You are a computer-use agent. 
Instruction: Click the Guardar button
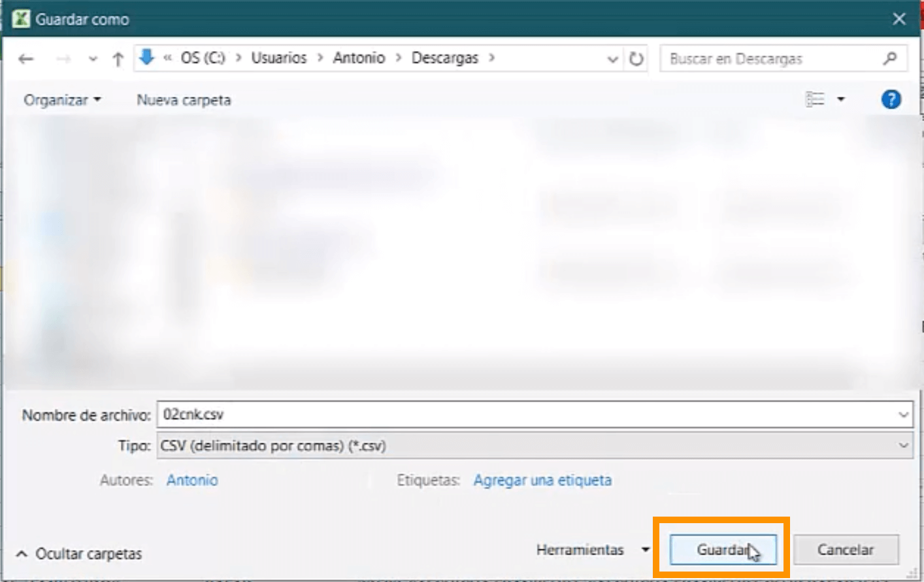[x=723, y=550]
